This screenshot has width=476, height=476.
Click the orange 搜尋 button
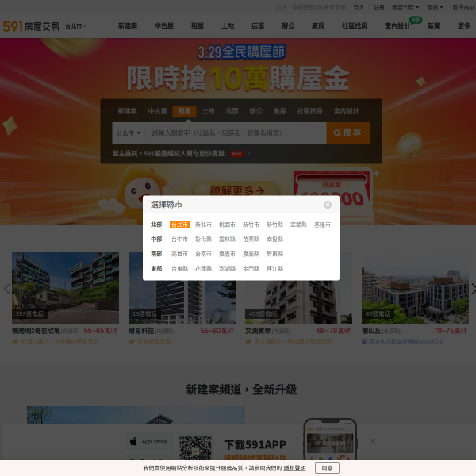(348, 133)
